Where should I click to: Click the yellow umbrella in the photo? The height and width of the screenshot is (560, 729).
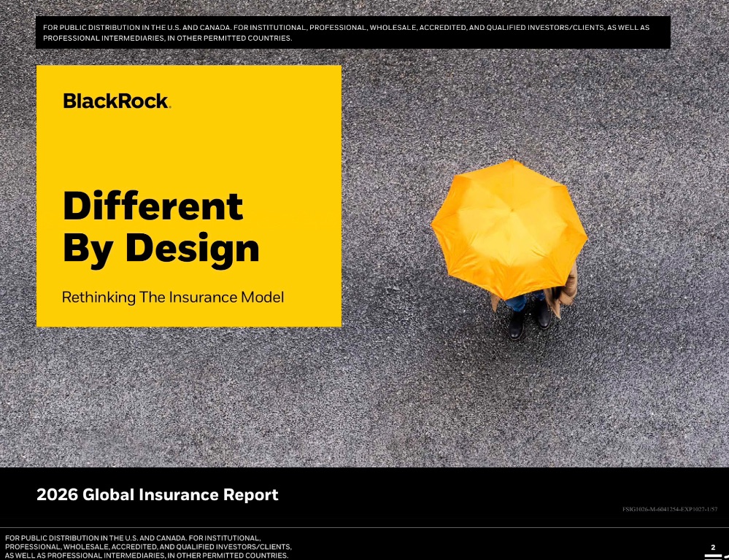point(509,229)
